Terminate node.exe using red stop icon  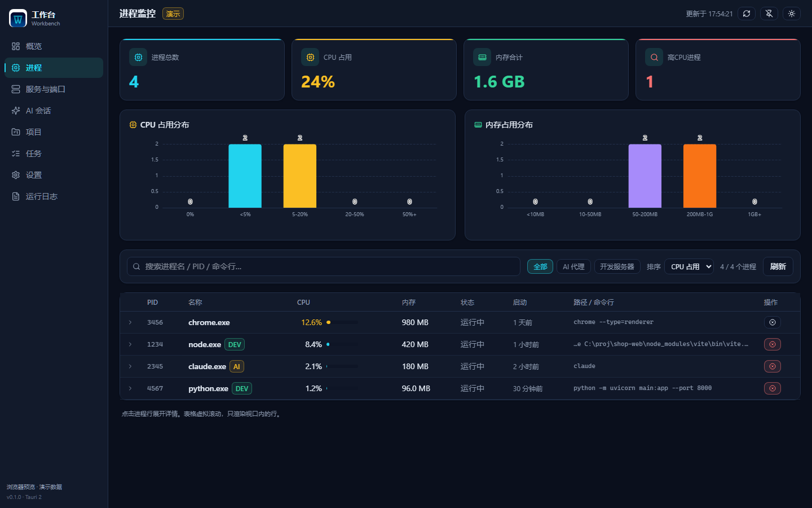tap(773, 344)
